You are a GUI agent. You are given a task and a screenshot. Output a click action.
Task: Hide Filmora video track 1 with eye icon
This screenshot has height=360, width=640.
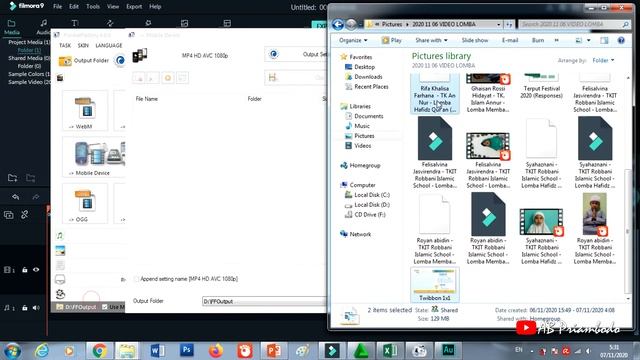[x=36, y=270]
